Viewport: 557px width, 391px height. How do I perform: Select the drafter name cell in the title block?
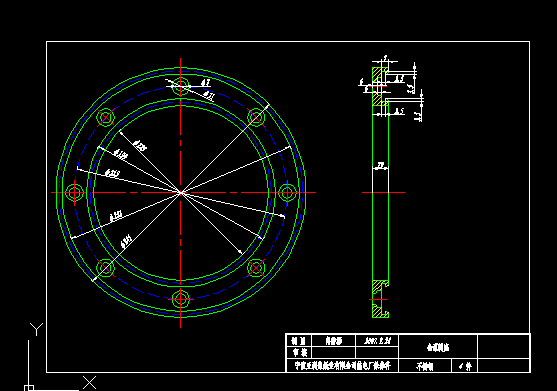pos(334,341)
